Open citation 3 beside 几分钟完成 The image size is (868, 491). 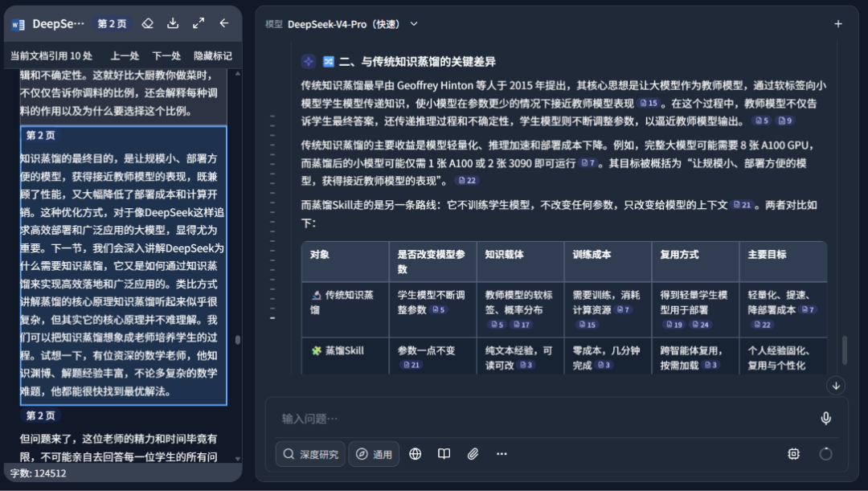(602, 366)
